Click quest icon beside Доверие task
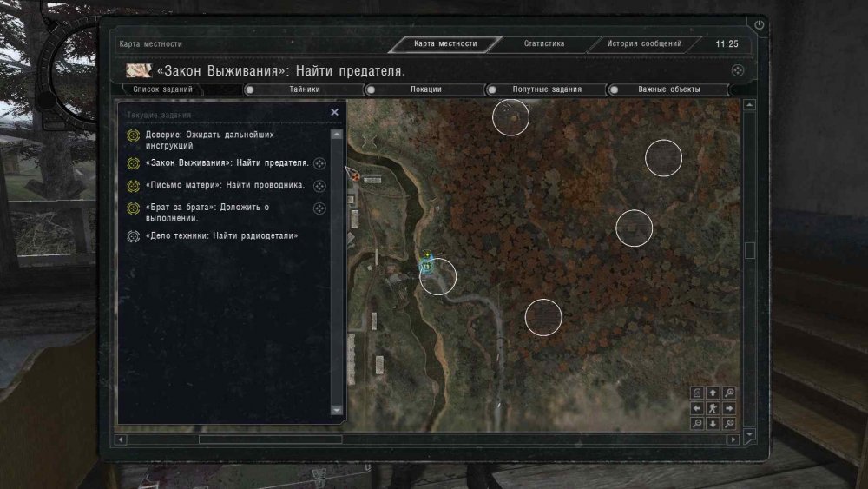This screenshot has height=489, width=868. (x=133, y=135)
